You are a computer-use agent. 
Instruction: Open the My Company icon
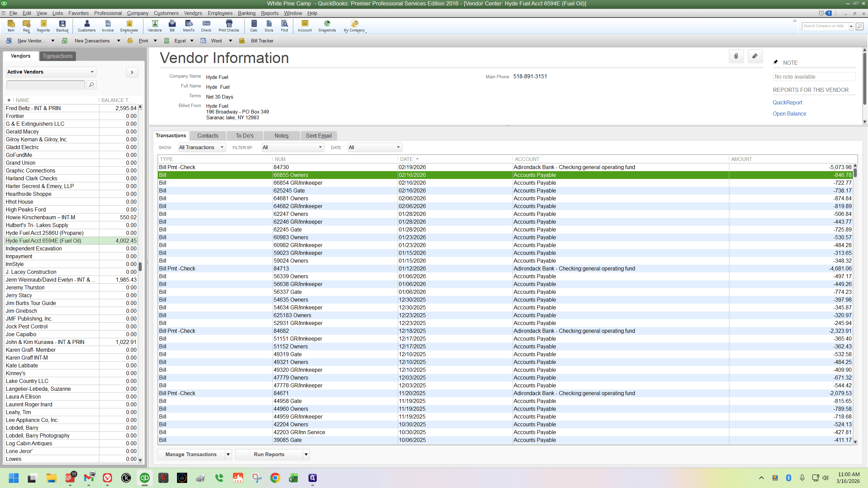pos(354,26)
